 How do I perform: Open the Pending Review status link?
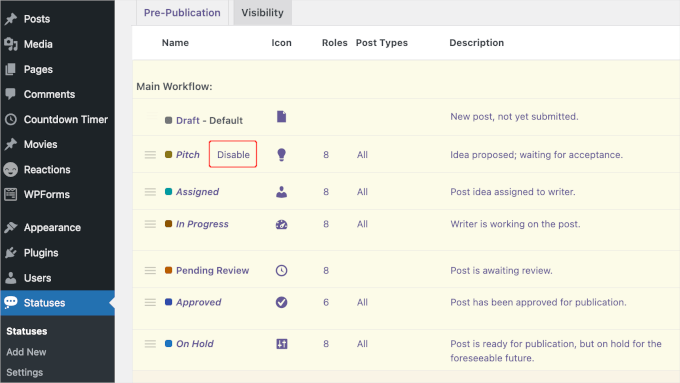pos(212,271)
